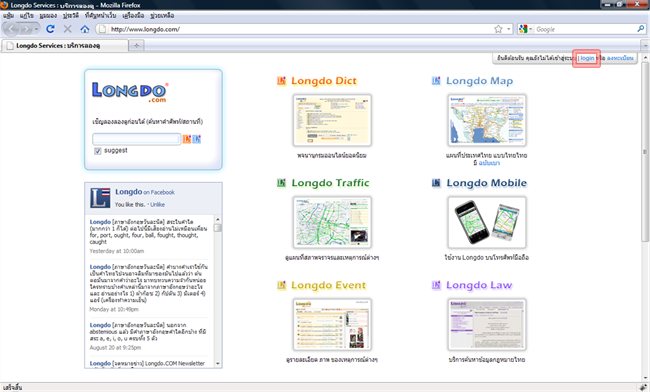Screen dimensions: 650x392
Task: Open the Longdo Map screenshot thumbnail
Action: point(487,120)
